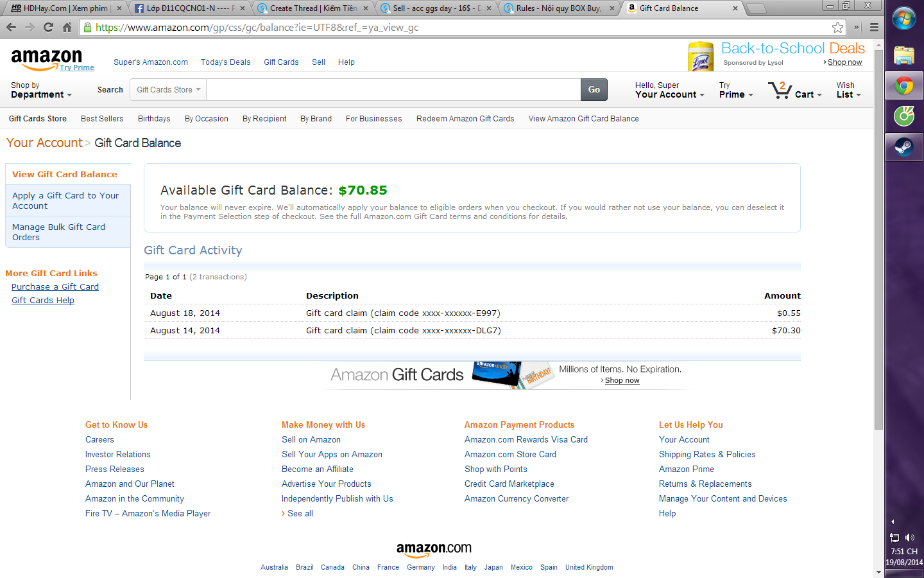
Task: Click the Lysol ad product image
Action: point(701,57)
